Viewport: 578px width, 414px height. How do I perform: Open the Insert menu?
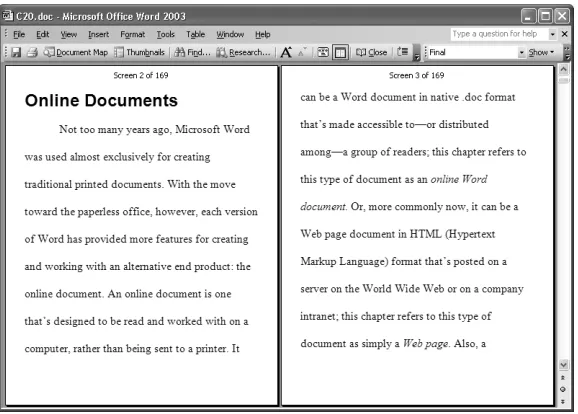click(x=98, y=34)
